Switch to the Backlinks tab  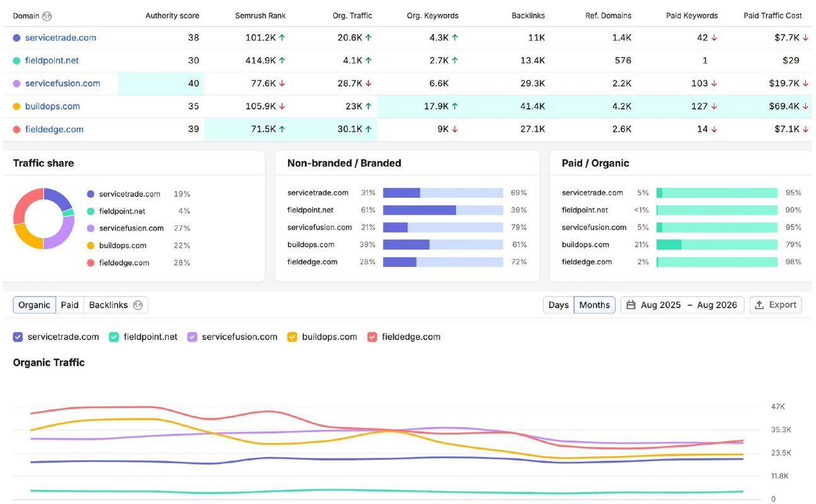[x=115, y=305]
